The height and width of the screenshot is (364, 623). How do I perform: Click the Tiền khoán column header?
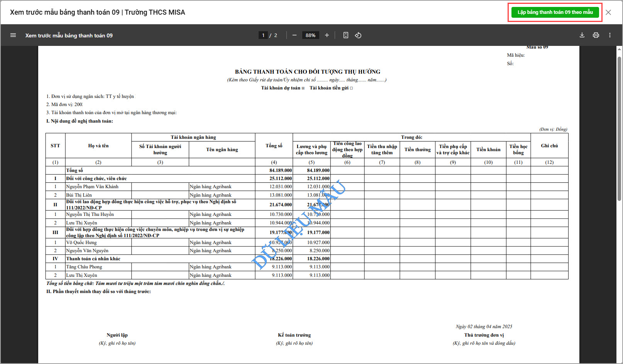pyautogui.click(x=488, y=150)
